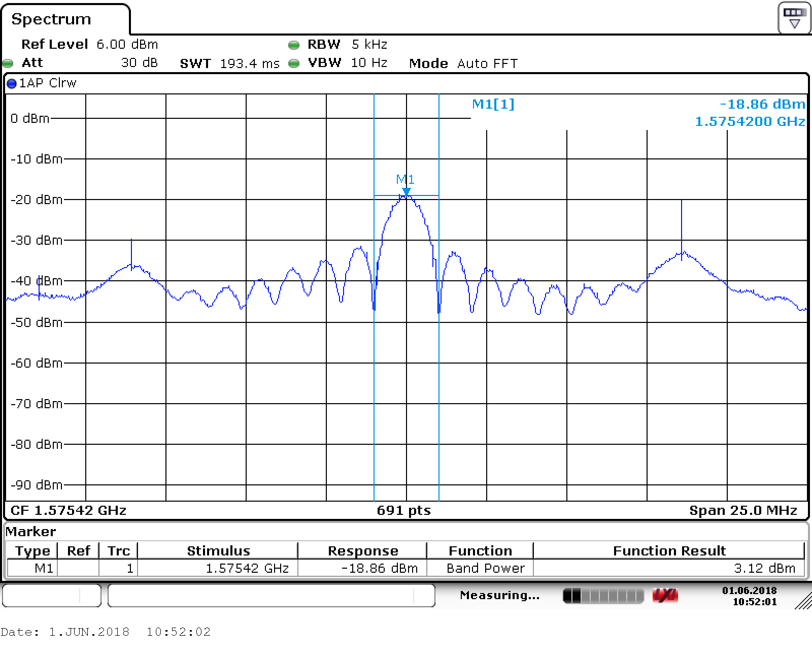Click the CF 1.57542 GHz center frequency
Viewport: 812px width, 656px height.
69,510
